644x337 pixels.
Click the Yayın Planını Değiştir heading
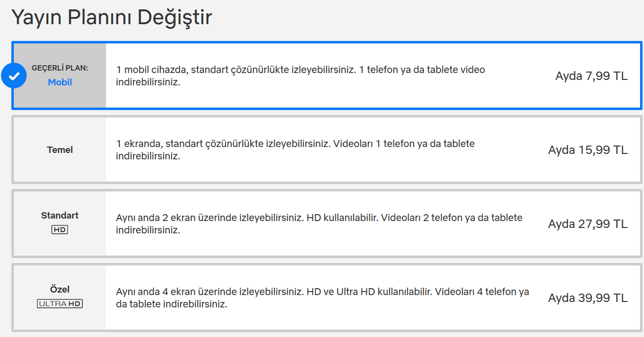(112, 18)
